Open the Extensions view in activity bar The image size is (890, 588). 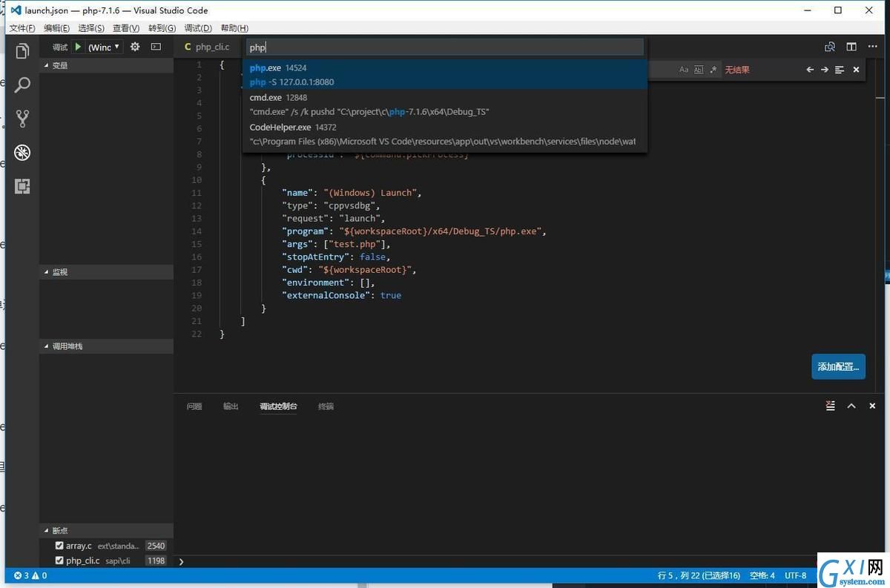(23, 186)
